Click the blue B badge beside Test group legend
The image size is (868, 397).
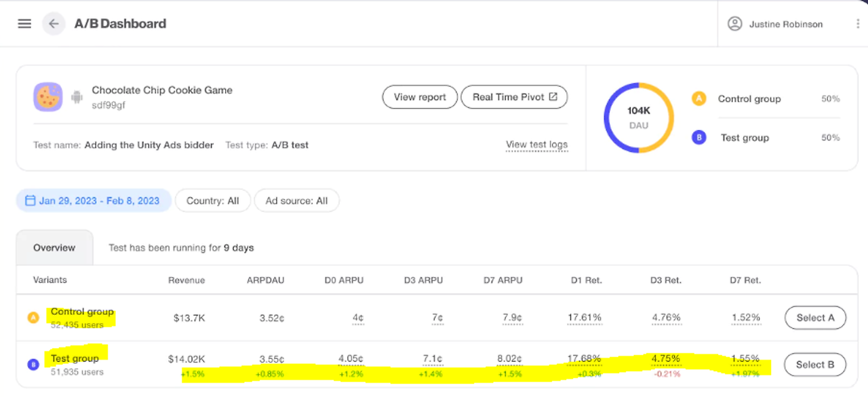pyautogui.click(x=699, y=138)
